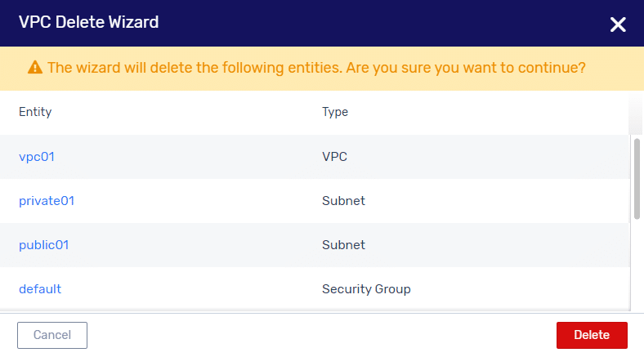Select the Subnet cell in private01 row
644x357 pixels.
tap(343, 201)
